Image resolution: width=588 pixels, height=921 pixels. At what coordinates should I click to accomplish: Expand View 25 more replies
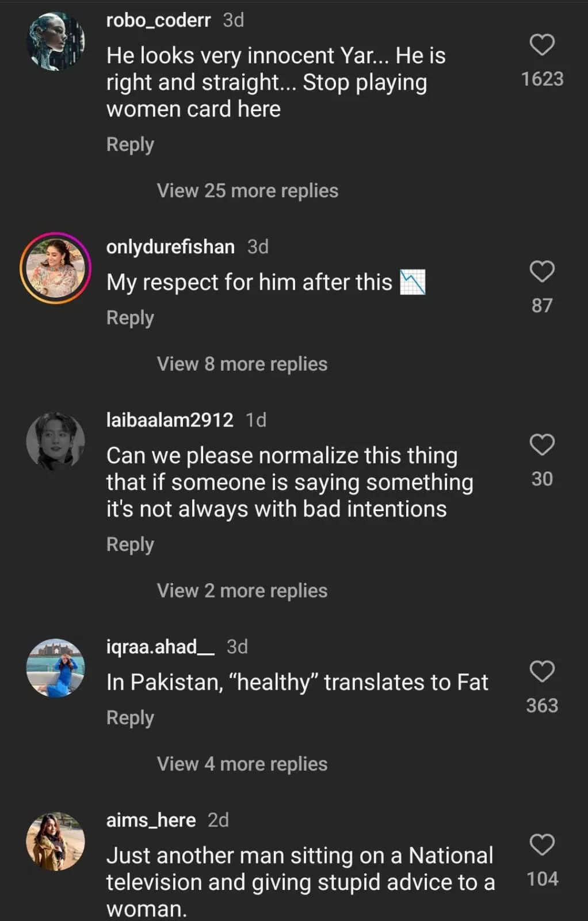[x=247, y=191]
